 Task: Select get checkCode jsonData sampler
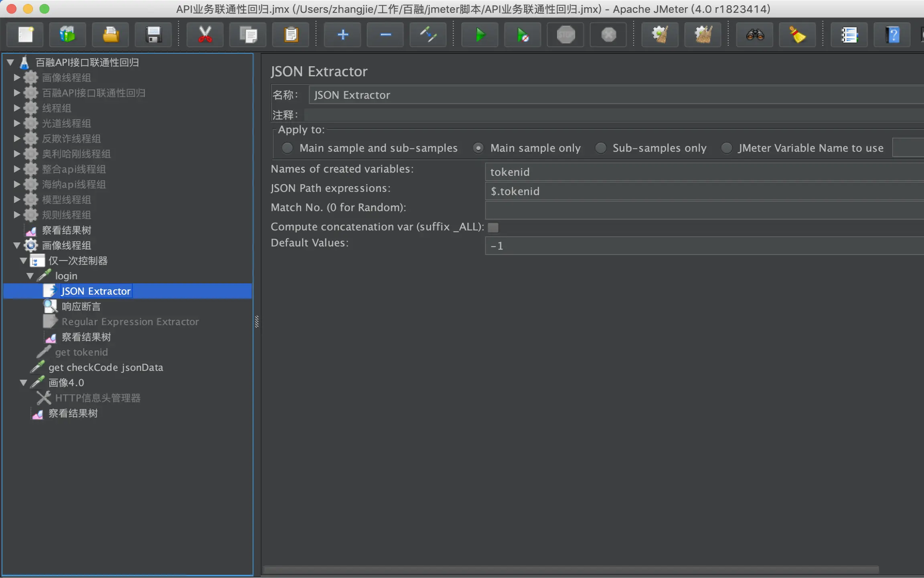click(105, 368)
